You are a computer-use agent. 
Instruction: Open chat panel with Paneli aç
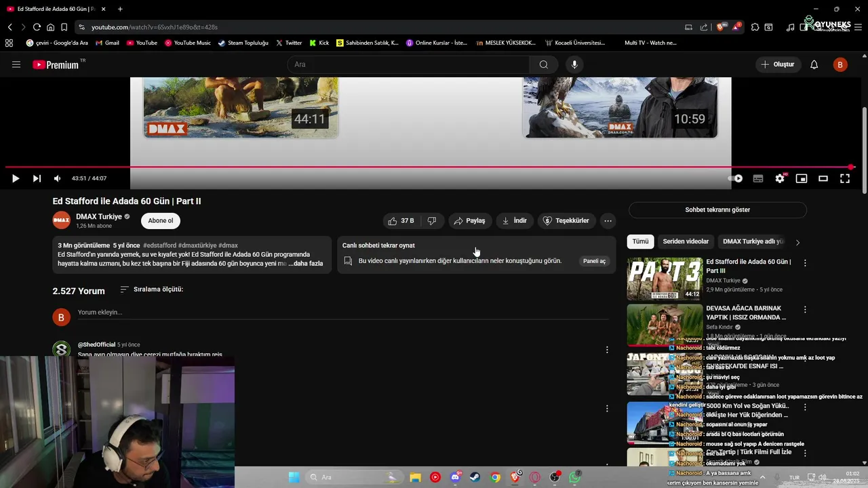pos(594,261)
